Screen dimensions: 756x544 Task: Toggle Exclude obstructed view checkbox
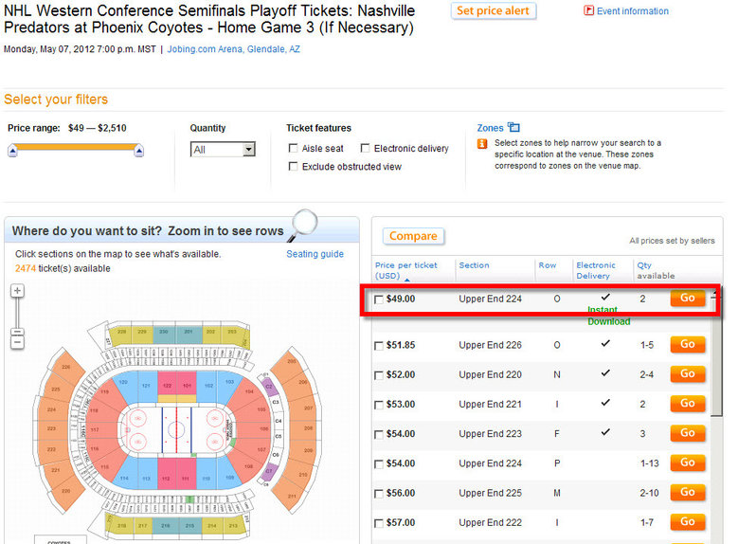[x=293, y=167]
